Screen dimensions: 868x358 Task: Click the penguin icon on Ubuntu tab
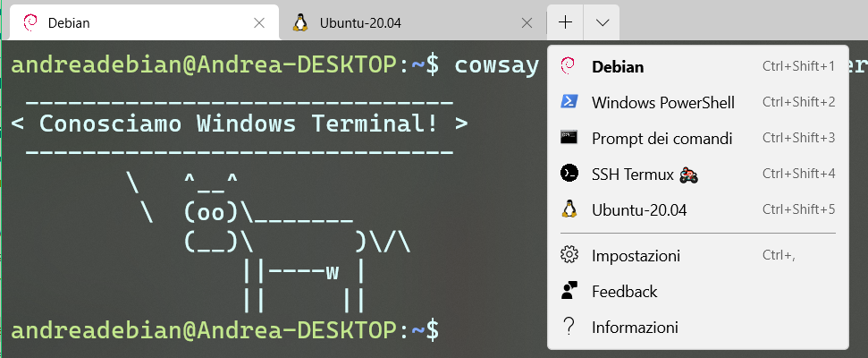300,22
